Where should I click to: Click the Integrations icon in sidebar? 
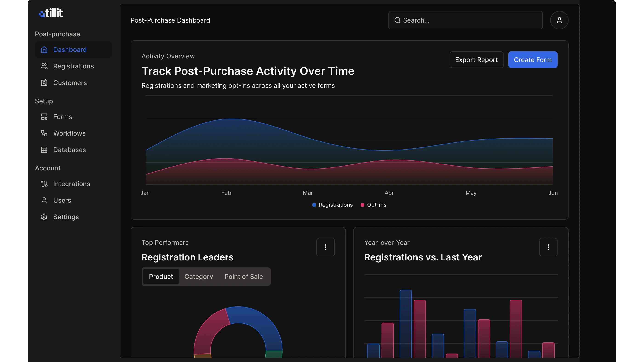44,184
